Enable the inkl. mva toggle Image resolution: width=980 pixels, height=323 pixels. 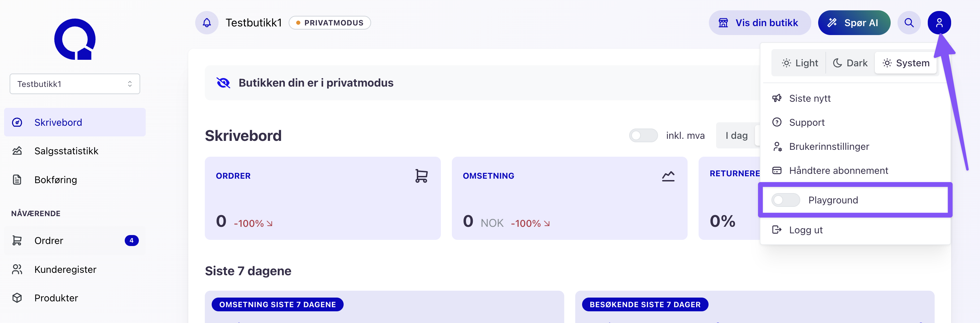click(x=643, y=135)
